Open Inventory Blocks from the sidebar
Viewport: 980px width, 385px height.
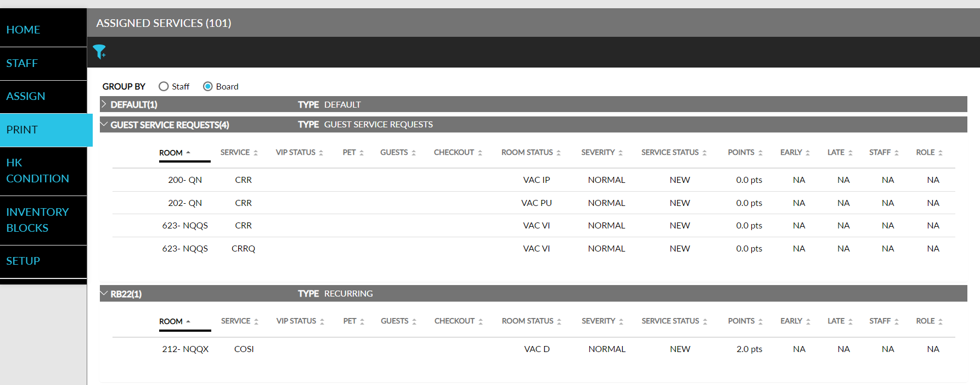click(x=37, y=220)
